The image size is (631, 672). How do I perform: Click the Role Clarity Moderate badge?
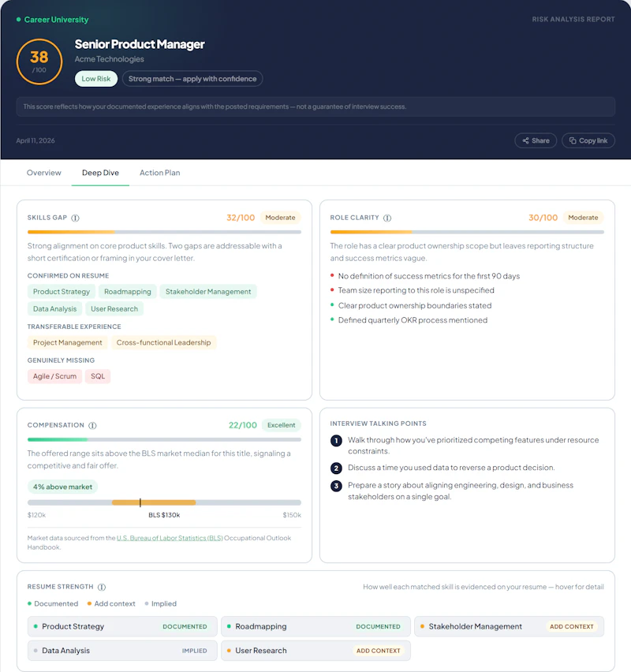583,218
